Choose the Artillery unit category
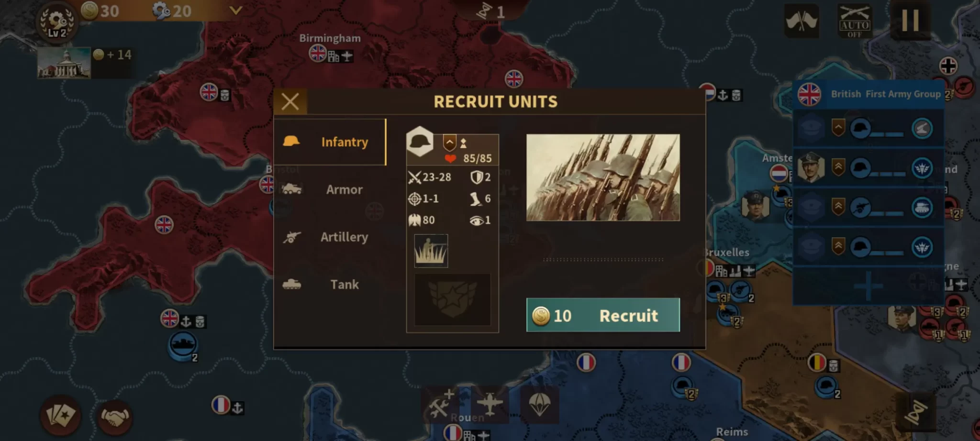Image resolution: width=980 pixels, height=441 pixels. pos(330,237)
